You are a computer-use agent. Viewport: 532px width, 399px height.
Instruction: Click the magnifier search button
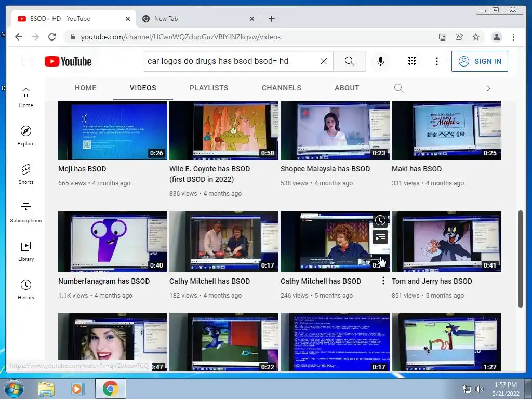coord(350,61)
